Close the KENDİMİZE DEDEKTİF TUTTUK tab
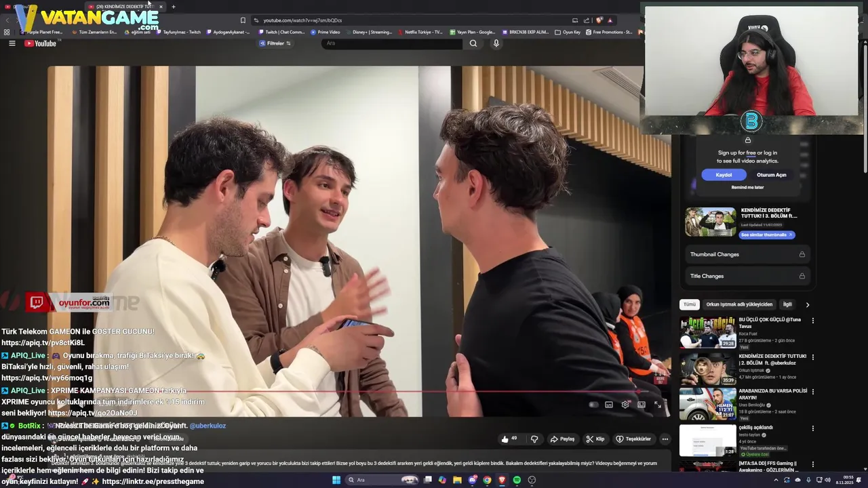 coord(161,7)
